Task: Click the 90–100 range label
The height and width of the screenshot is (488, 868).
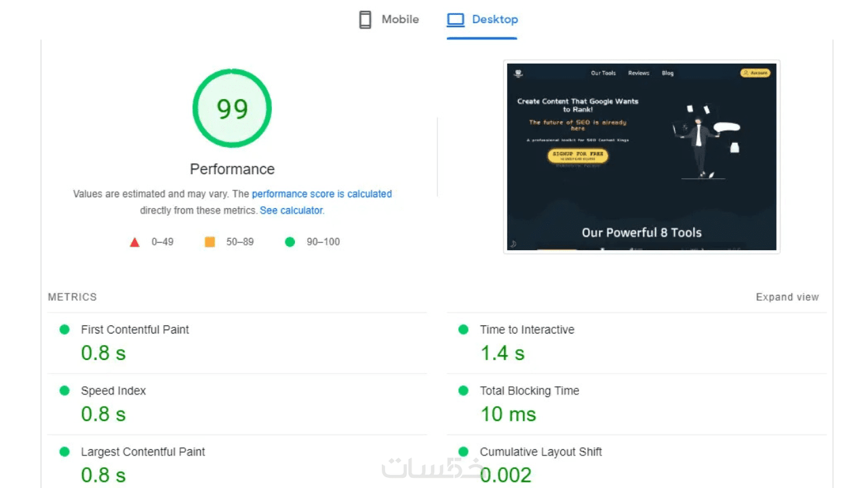Action: [x=323, y=242]
